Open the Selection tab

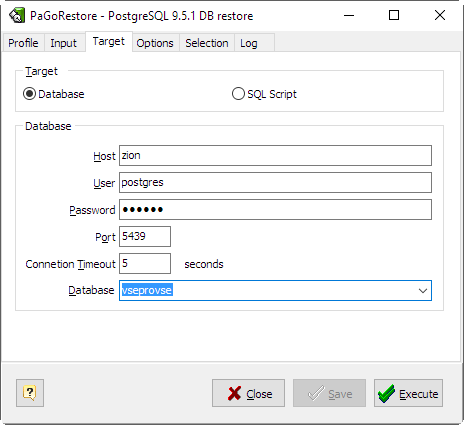pyautogui.click(x=207, y=43)
